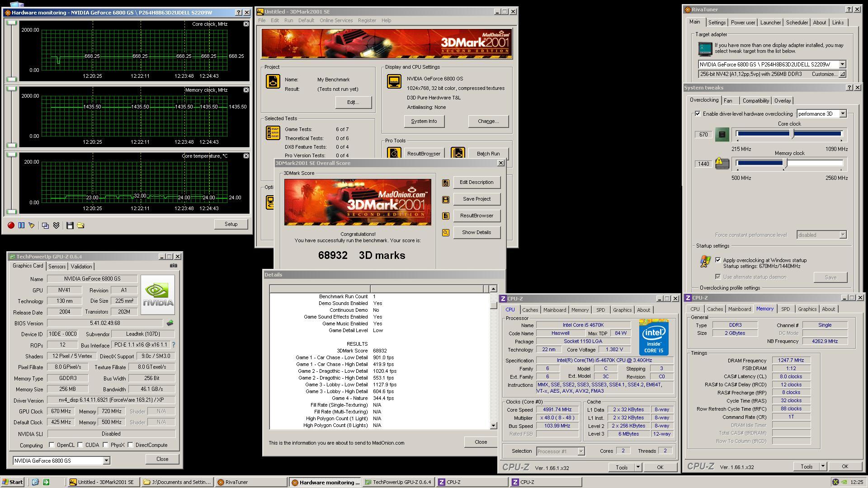Click the System Info button in 3DMark

424,121
